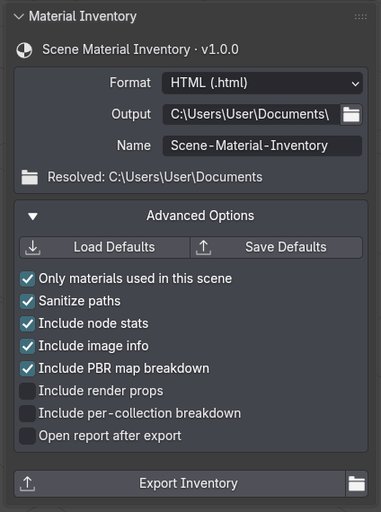Click the Name field Scene-Material-Inventory

(262, 146)
